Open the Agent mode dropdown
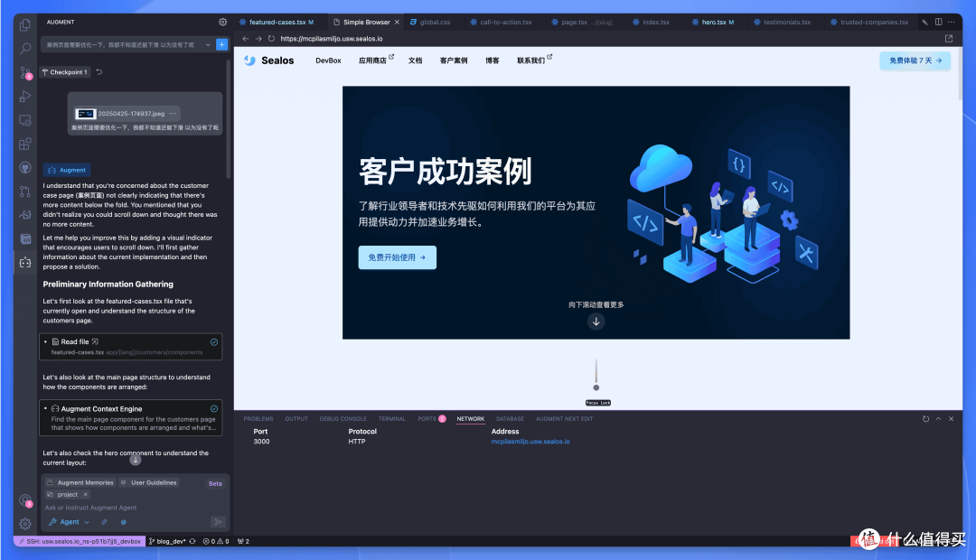Image resolution: width=976 pixels, height=560 pixels. coord(69,522)
